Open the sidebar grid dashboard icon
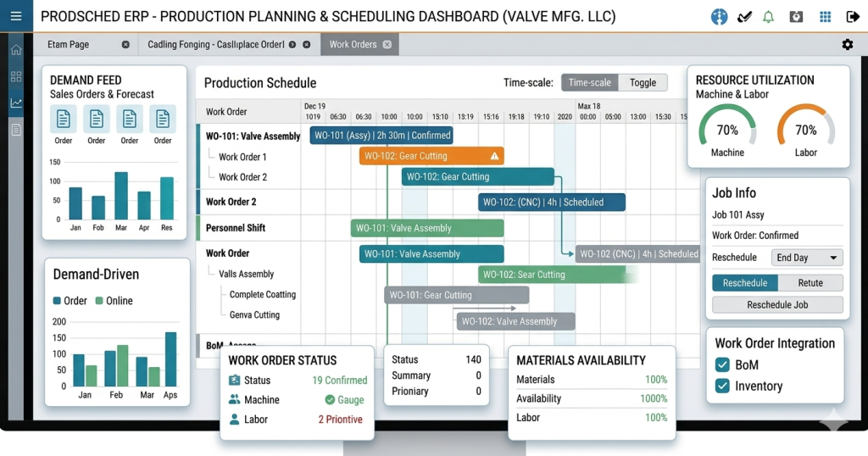Image resolution: width=868 pixels, height=456 pixels. click(16, 76)
